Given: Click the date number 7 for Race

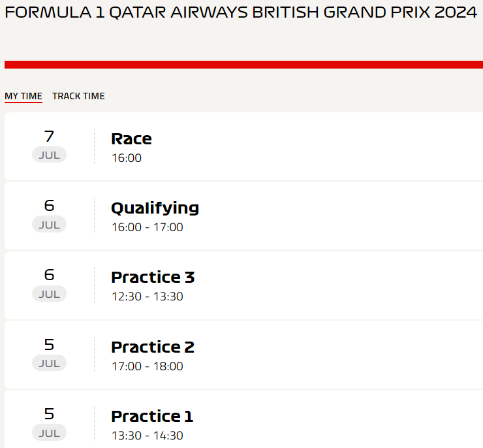Looking at the screenshot, I should [50, 136].
